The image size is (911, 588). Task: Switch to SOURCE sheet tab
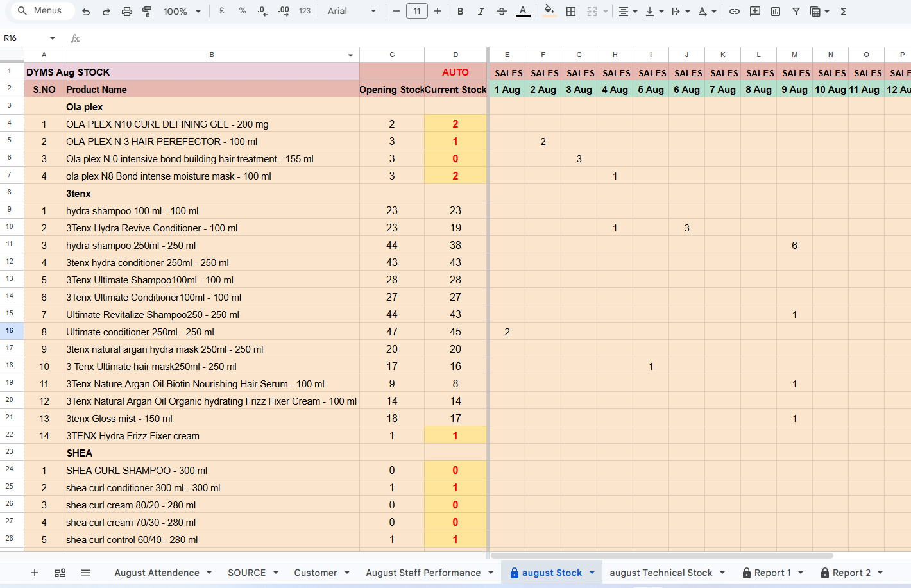(x=247, y=573)
